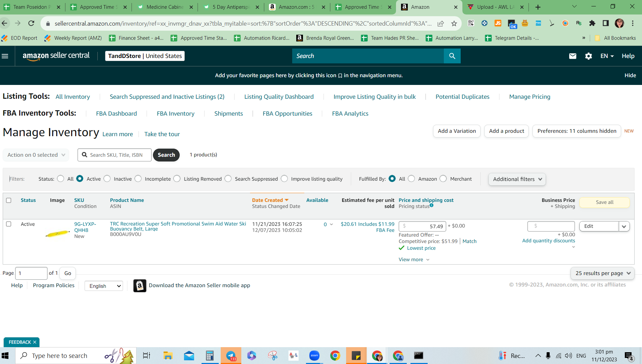Open the Listing Quality Dashboard
Viewport: 642px width, 364px height.
point(279,97)
